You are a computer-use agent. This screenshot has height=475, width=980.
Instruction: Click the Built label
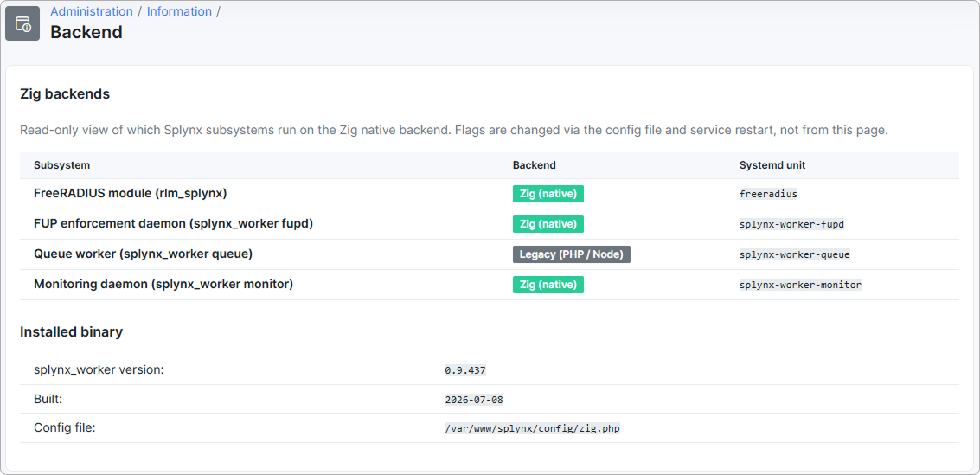click(48, 399)
